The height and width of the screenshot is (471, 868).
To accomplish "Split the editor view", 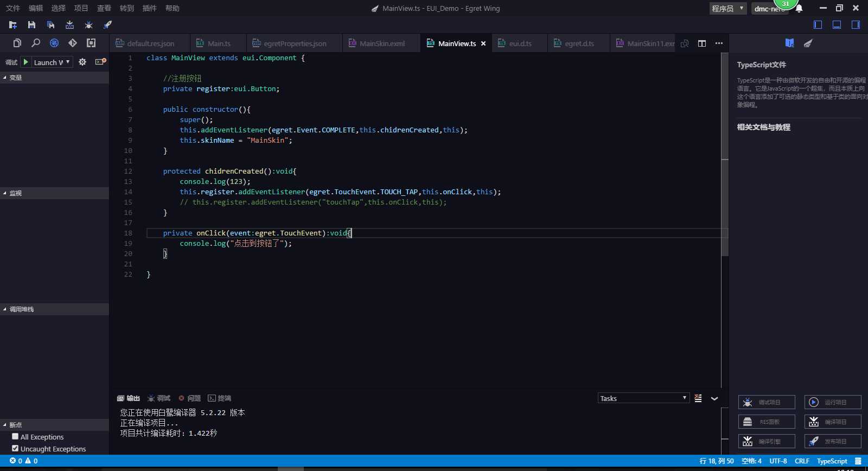I will point(702,43).
